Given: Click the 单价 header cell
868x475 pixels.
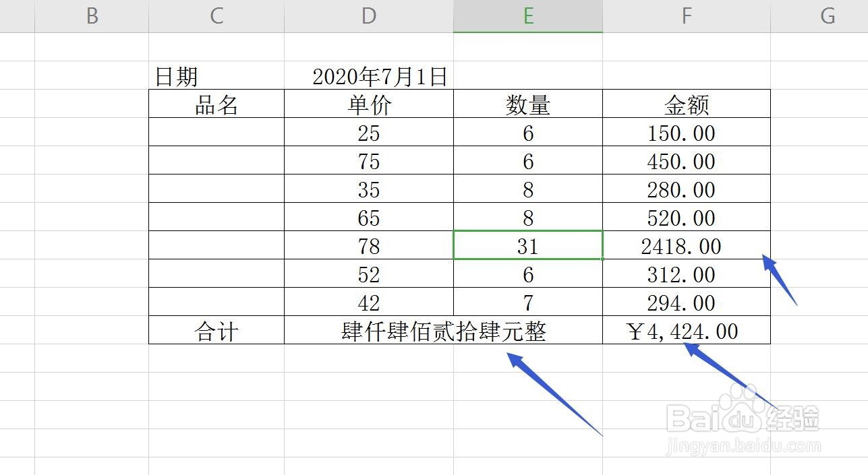Looking at the screenshot, I should tap(368, 104).
